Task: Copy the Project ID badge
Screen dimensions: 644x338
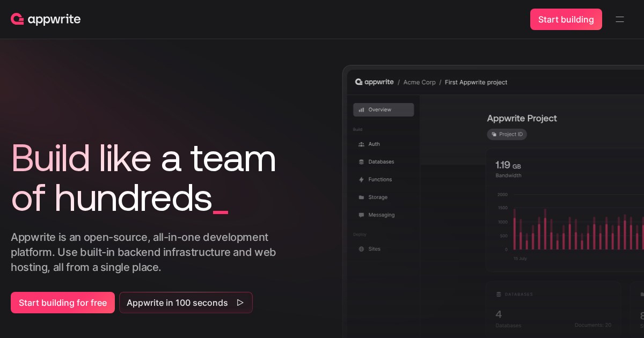Action: (x=507, y=134)
